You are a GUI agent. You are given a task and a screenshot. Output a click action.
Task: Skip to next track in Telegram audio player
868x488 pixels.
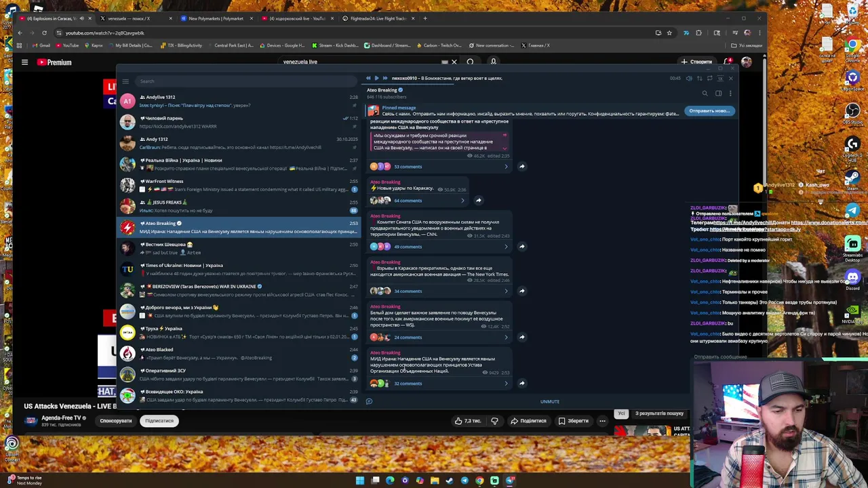click(384, 78)
